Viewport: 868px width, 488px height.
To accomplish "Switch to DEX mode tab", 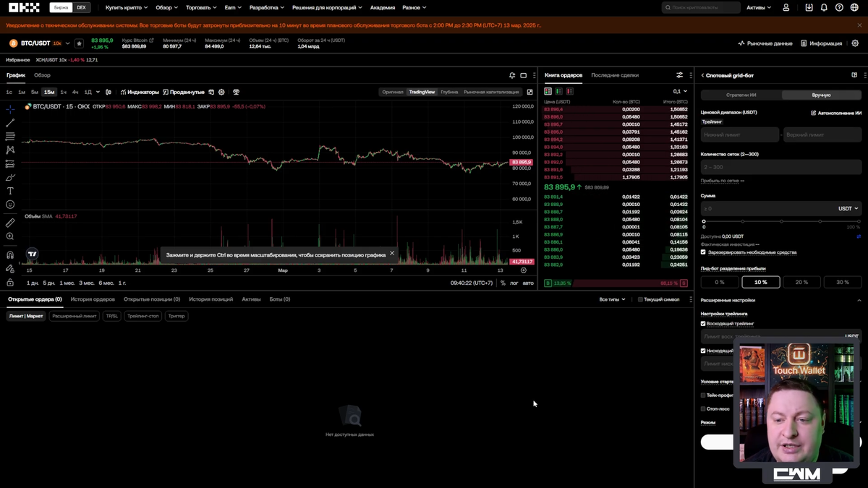I will (x=81, y=7).
